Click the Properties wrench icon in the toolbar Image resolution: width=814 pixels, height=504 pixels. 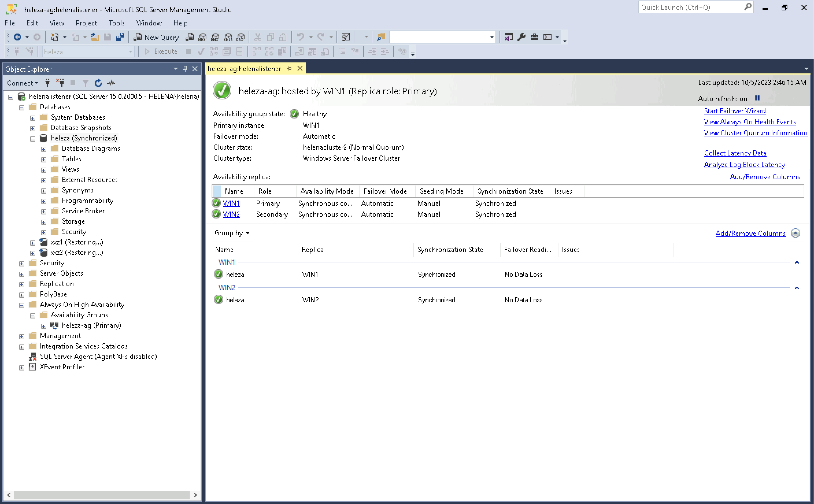(522, 37)
